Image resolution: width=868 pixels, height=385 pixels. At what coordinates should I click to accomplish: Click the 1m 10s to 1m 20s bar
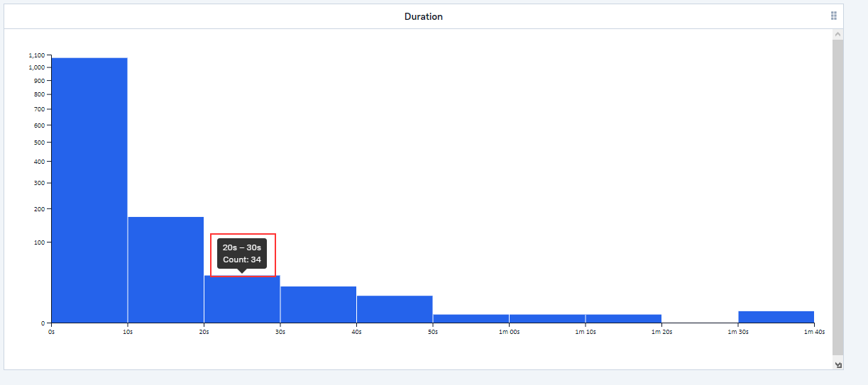pos(623,318)
